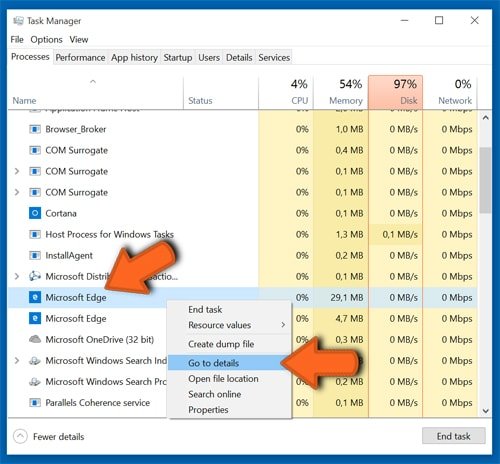This screenshot has width=500, height=464.
Task: Click the Parallels Coherence service icon
Action: click(35, 403)
